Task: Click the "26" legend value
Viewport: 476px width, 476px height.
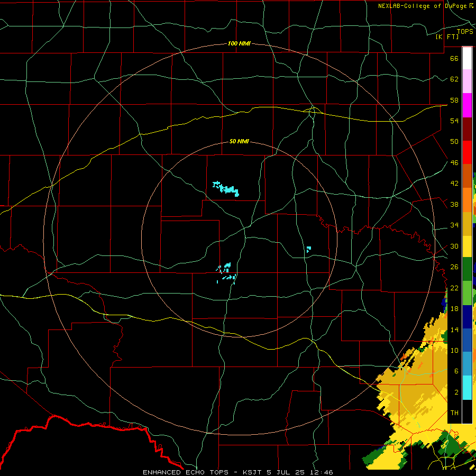Action: [454, 267]
